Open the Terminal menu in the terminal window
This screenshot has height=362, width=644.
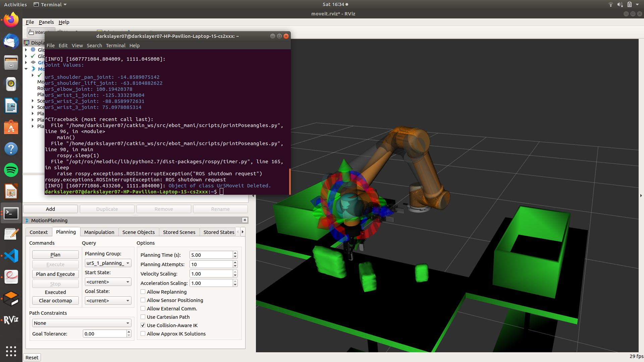115,45
